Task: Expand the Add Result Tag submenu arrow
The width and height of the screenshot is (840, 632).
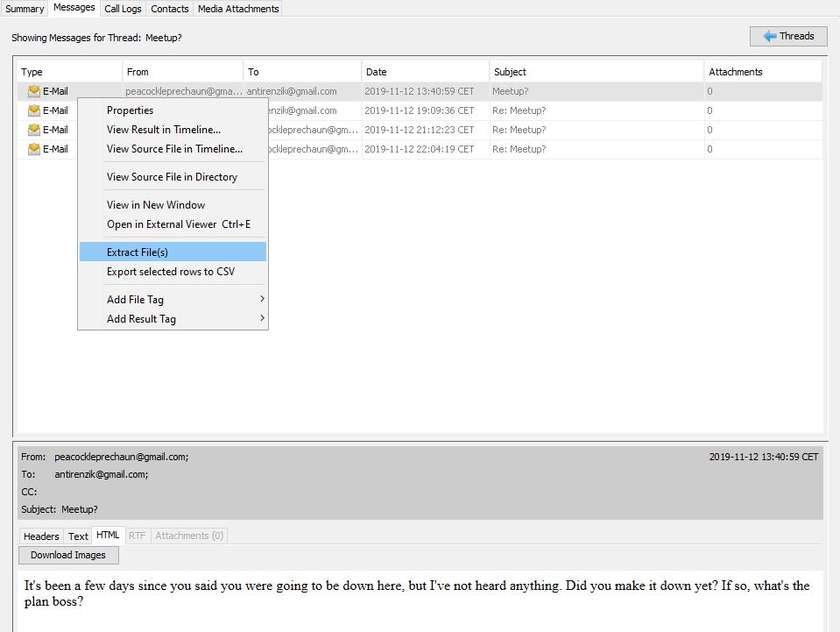Action: pyautogui.click(x=261, y=319)
